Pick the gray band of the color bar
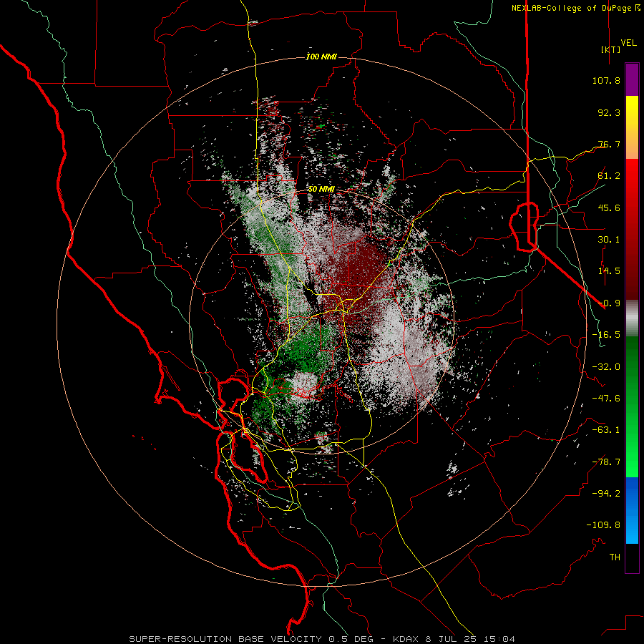 click(632, 318)
